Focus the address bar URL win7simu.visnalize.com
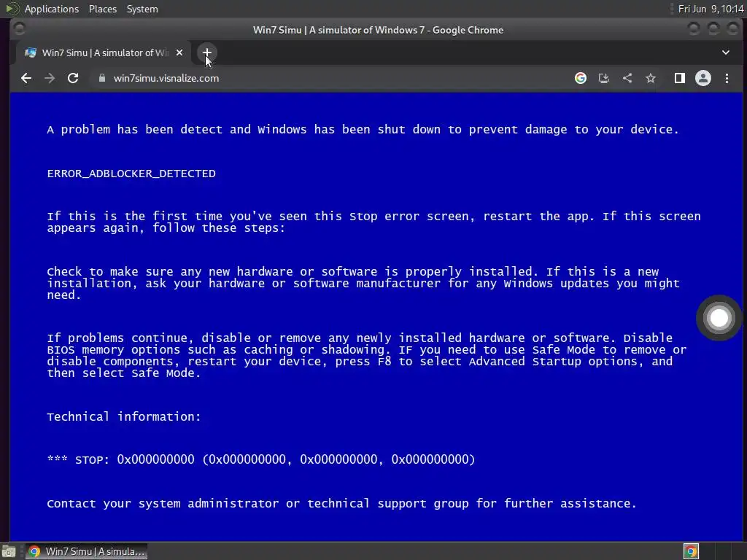 (166, 78)
